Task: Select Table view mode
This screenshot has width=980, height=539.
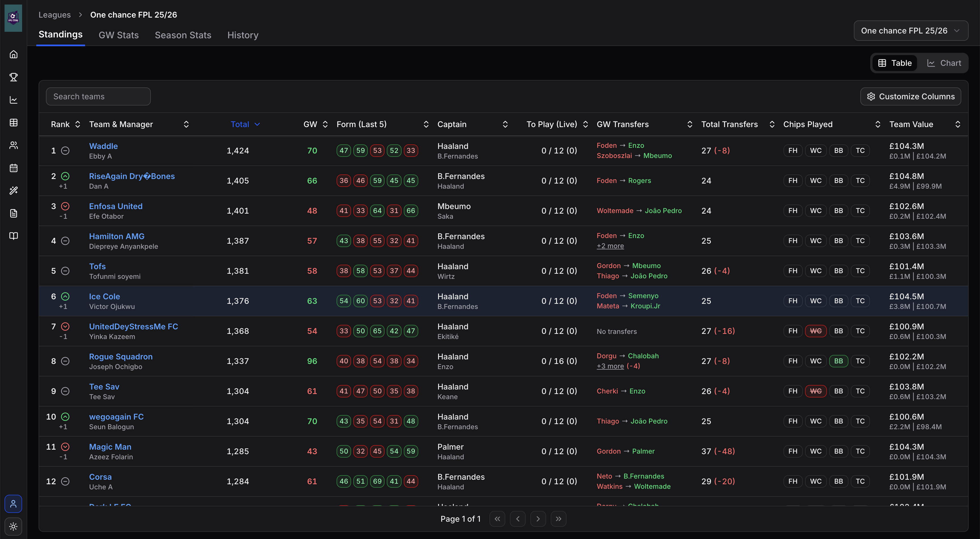Action: pyautogui.click(x=894, y=63)
